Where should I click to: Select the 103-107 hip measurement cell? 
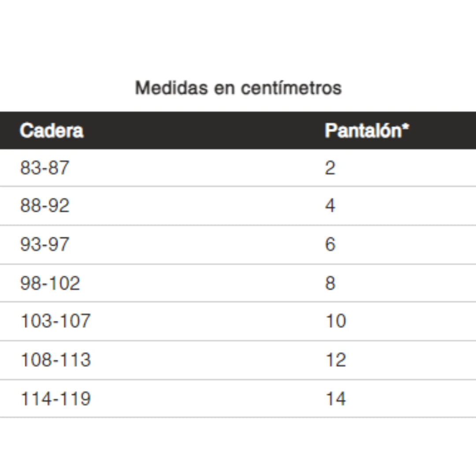point(56,321)
